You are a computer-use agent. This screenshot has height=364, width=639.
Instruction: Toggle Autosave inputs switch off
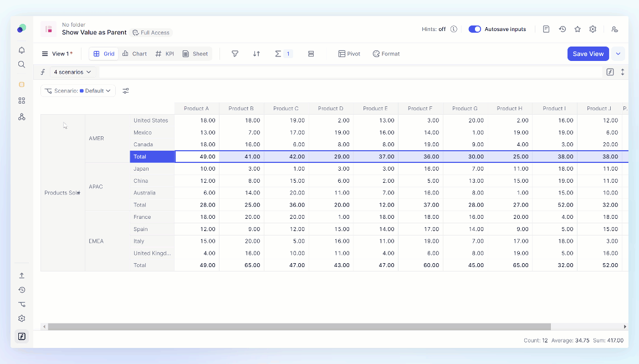pyautogui.click(x=474, y=29)
